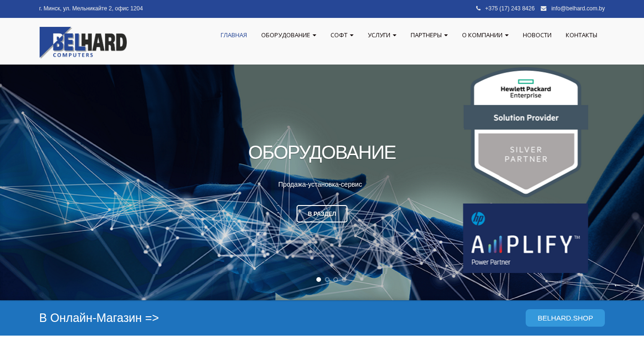Click the BelHard Computers logo

[83, 42]
